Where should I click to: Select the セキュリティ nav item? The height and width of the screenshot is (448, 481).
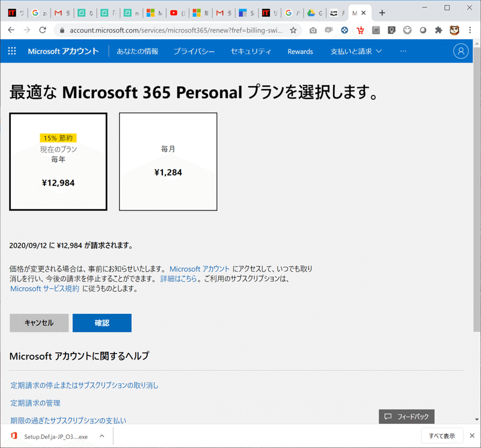[x=251, y=51]
